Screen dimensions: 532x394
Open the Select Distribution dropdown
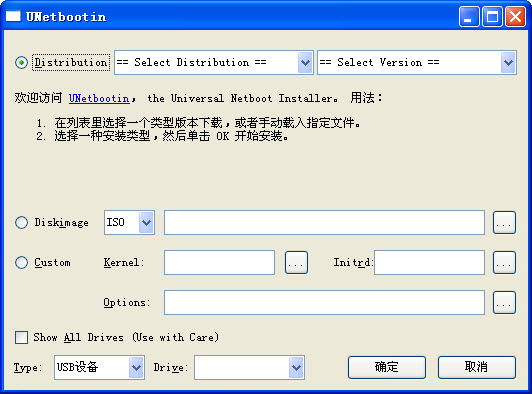(x=214, y=62)
